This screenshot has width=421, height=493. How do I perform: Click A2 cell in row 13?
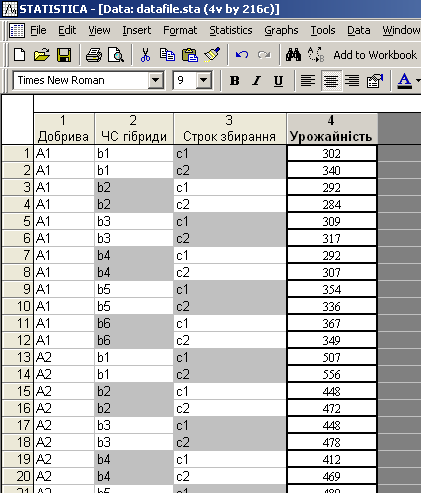pos(64,357)
